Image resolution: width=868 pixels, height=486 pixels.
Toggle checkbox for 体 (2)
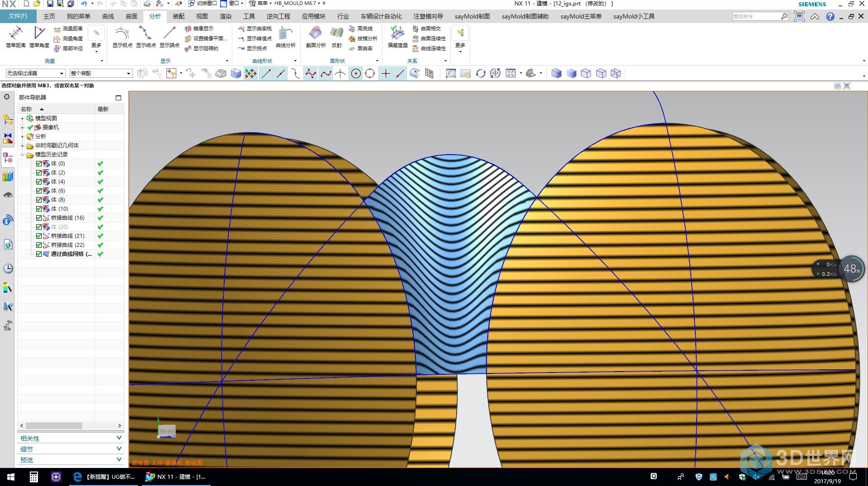click(x=39, y=173)
